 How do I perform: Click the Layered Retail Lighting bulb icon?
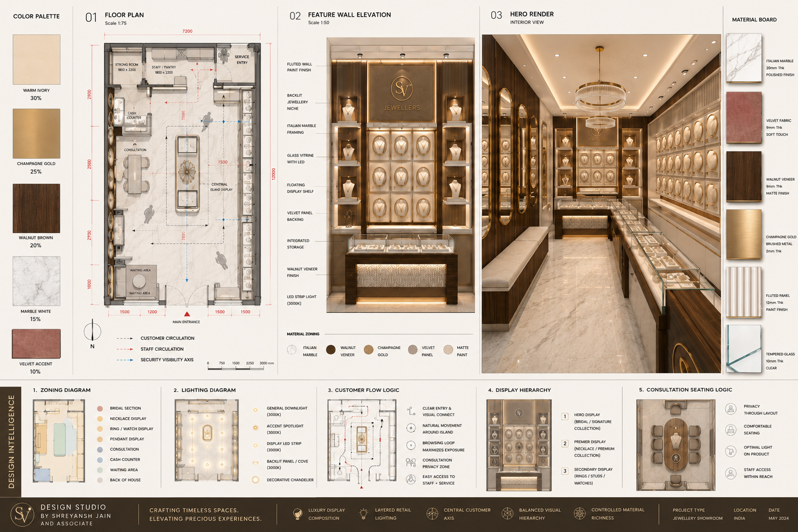click(364, 514)
